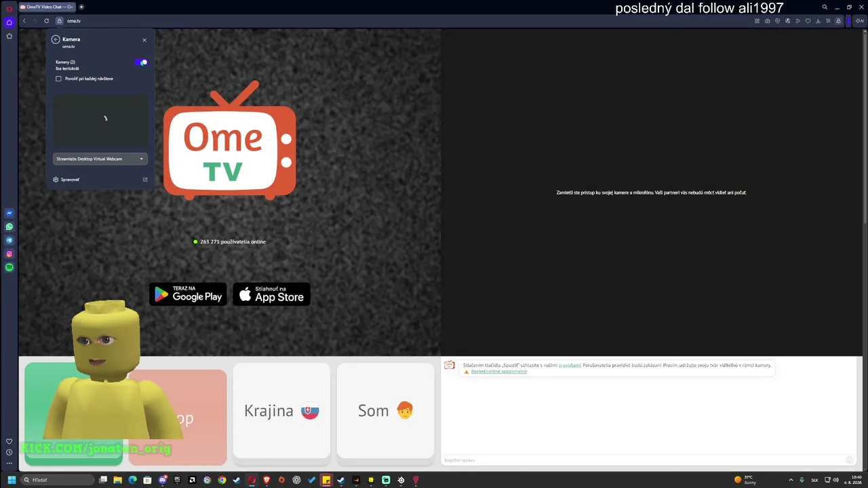Add page to favorites with toolbar heart
The height and width of the screenshot is (488, 868).
tap(808, 21)
